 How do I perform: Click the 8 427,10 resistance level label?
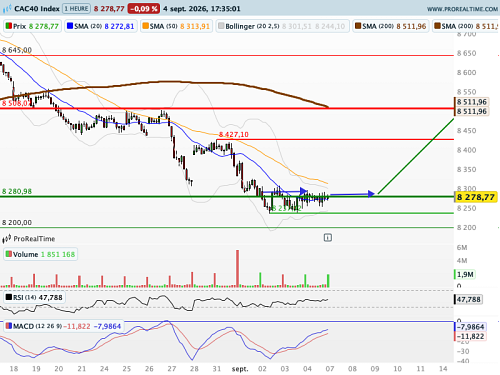(234, 134)
